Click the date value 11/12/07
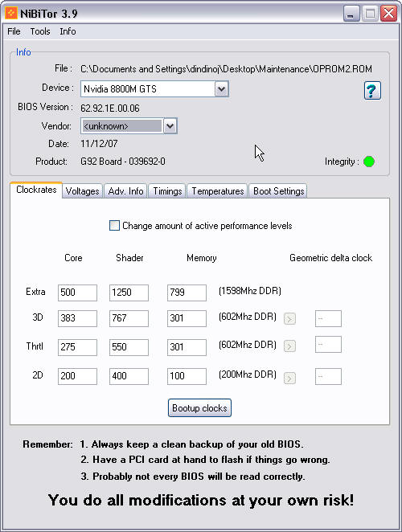The height and width of the screenshot is (532, 402). coord(99,144)
